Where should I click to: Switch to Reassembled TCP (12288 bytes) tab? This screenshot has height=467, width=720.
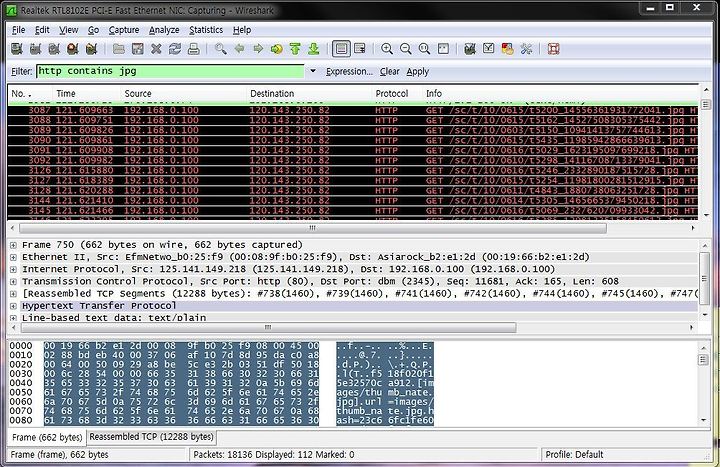coord(152,437)
